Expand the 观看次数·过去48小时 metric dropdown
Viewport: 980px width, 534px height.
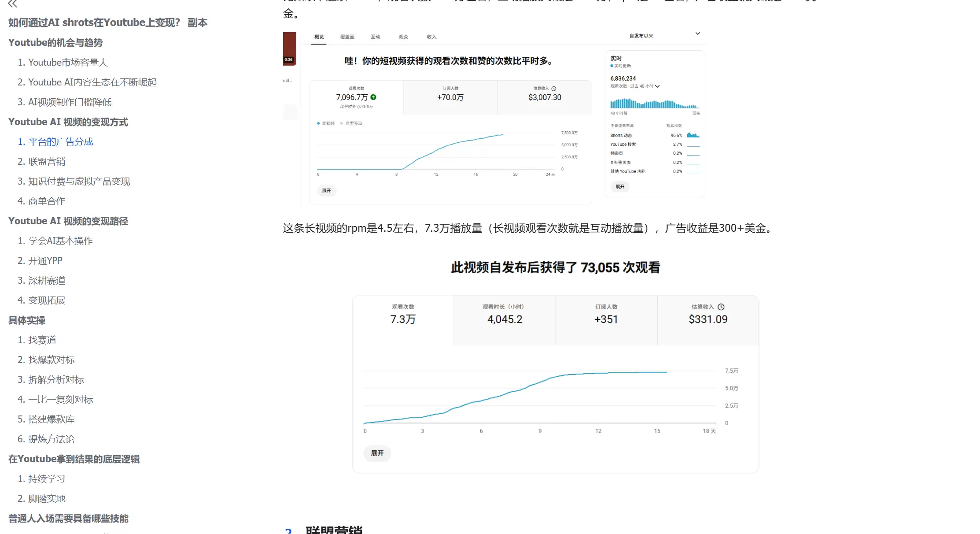[x=657, y=86]
